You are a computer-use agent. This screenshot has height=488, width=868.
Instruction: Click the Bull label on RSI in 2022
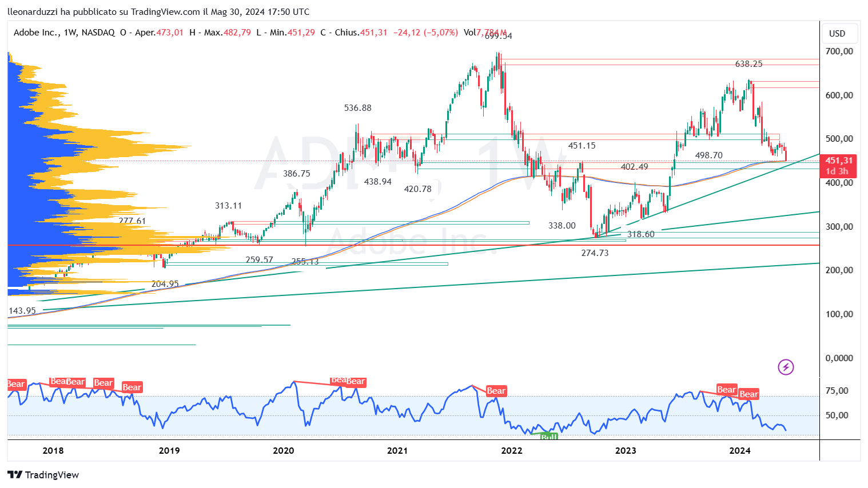tap(549, 437)
